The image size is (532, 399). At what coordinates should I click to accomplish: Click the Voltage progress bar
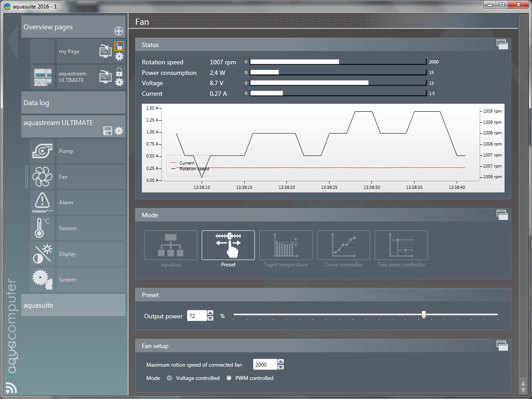[338, 83]
